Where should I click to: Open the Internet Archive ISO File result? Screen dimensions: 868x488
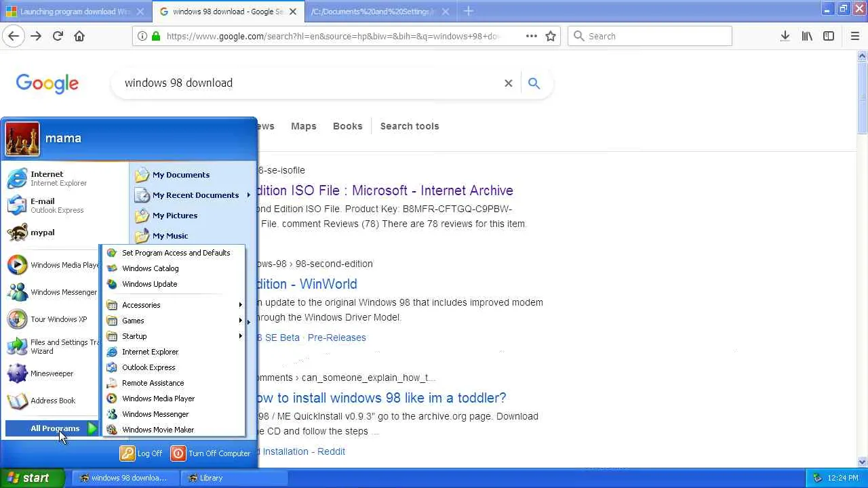(x=385, y=190)
